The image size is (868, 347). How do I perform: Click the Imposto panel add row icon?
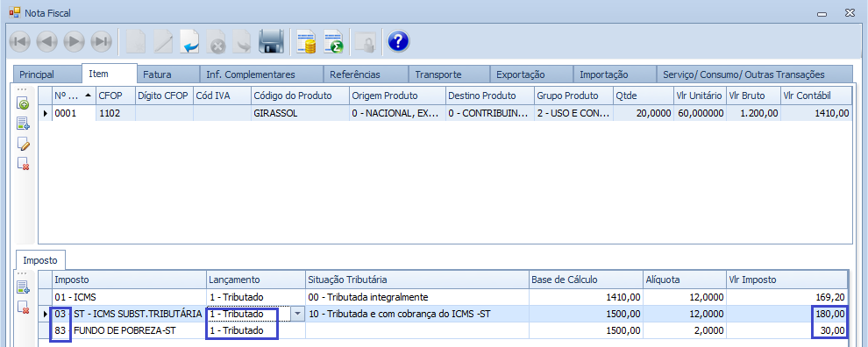coord(23,287)
